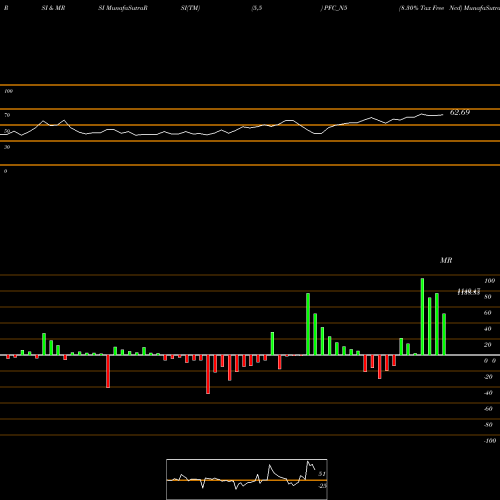
Task: Select the 'SI & MR' header text
Action: coord(53,8)
